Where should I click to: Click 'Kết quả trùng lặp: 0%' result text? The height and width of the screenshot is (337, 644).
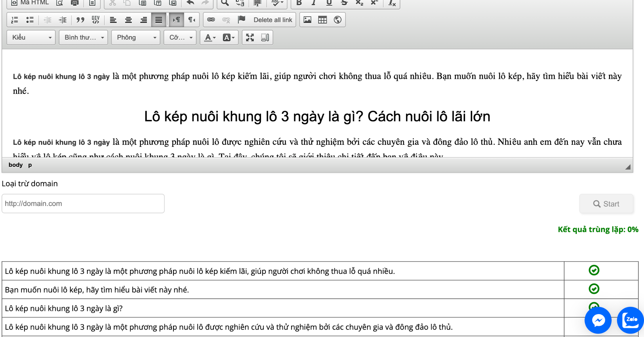(598, 230)
